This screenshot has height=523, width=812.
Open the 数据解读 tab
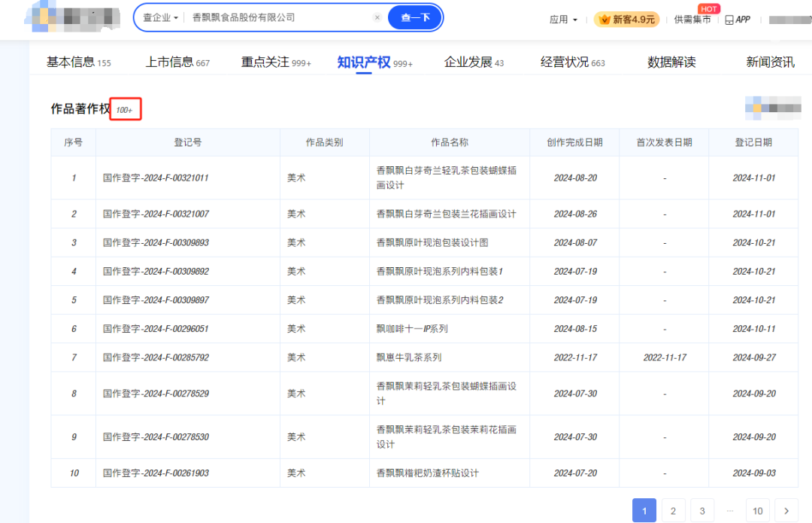671,62
